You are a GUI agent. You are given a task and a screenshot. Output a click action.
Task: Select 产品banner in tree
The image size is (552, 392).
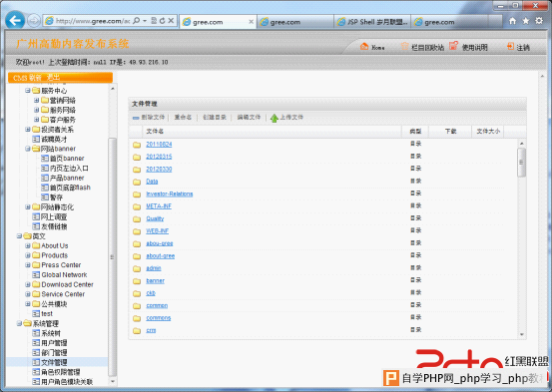(67, 178)
